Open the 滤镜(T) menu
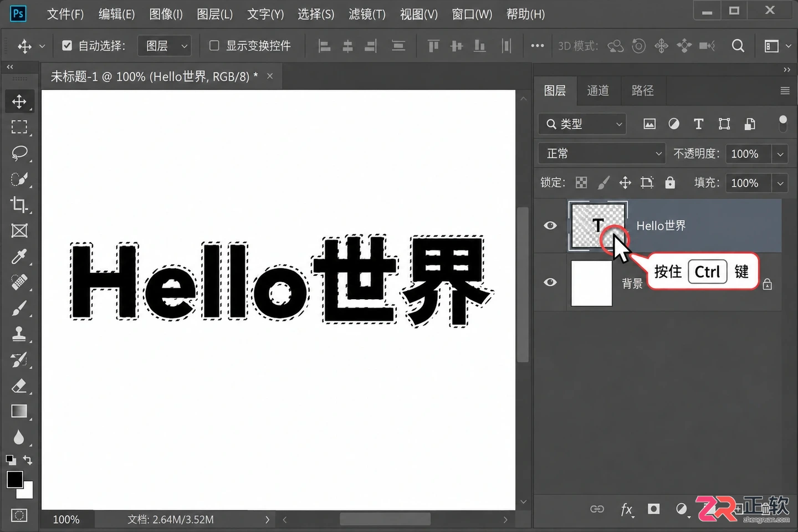 click(x=367, y=14)
